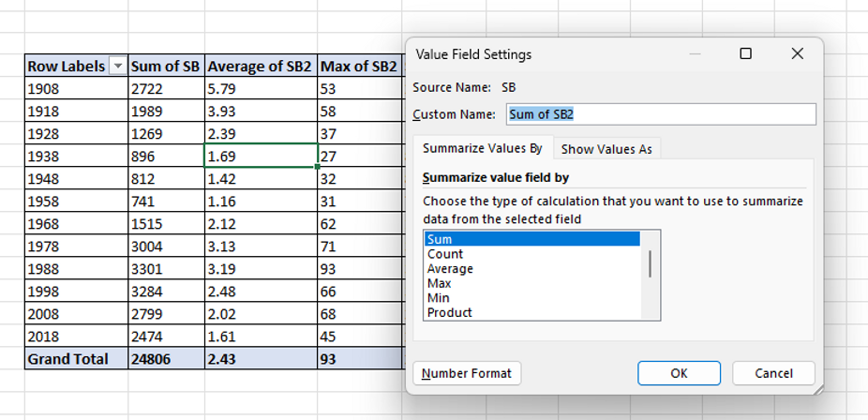Select the Average of SB2 header cell
Viewport: 868px width, 420px height.
click(x=260, y=67)
